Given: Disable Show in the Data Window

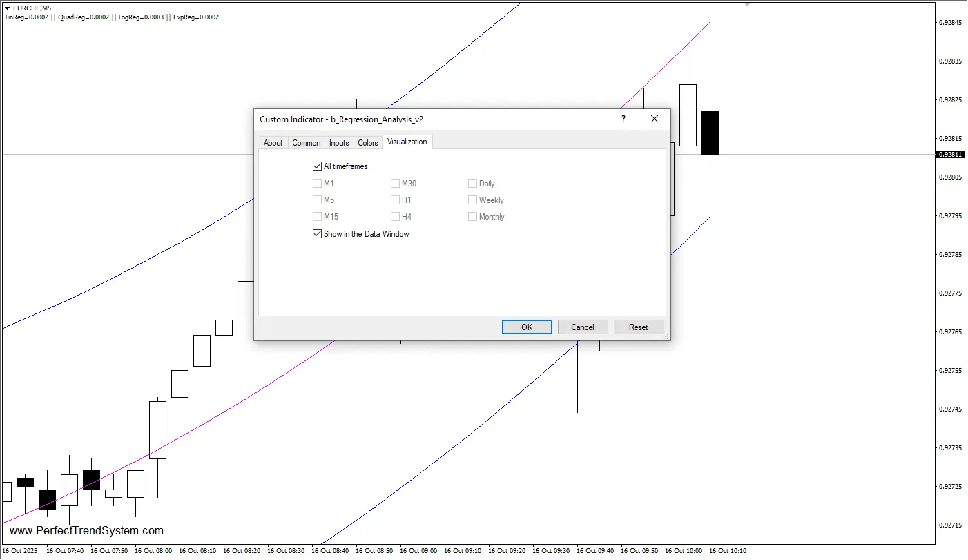Looking at the screenshot, I should pyautogui.click(x=317, y=233).
